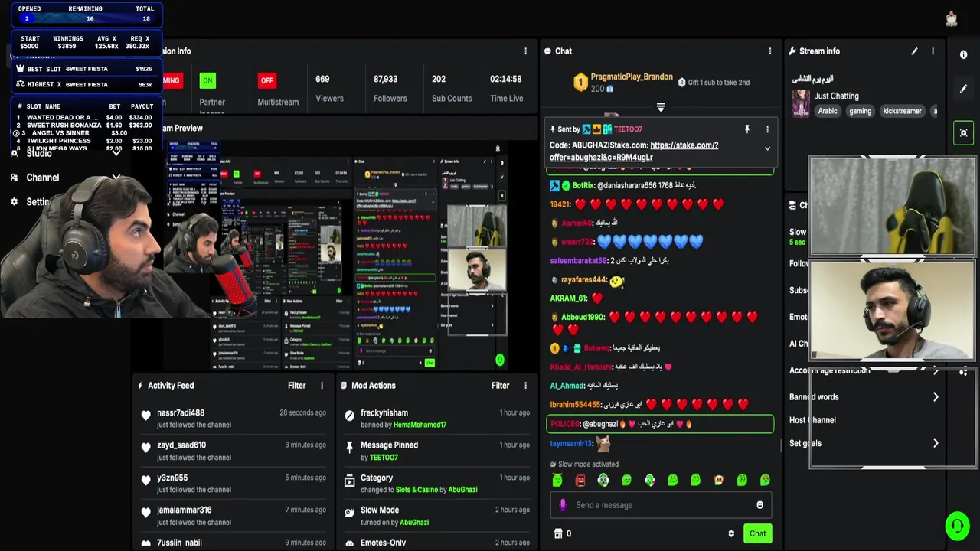Open Slots & Casino category link
980x551 pixels.
[416, 490]
